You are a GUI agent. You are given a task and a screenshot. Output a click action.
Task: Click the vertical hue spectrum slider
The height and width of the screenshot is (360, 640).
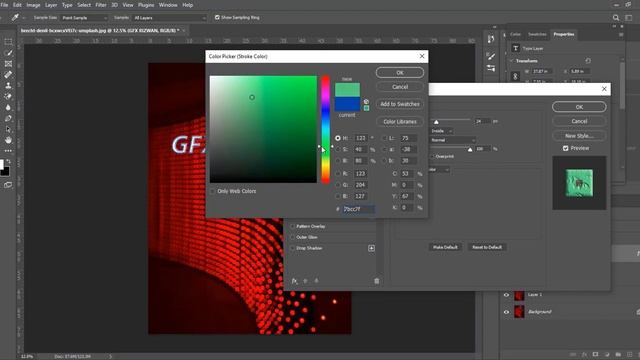(325, 129)
